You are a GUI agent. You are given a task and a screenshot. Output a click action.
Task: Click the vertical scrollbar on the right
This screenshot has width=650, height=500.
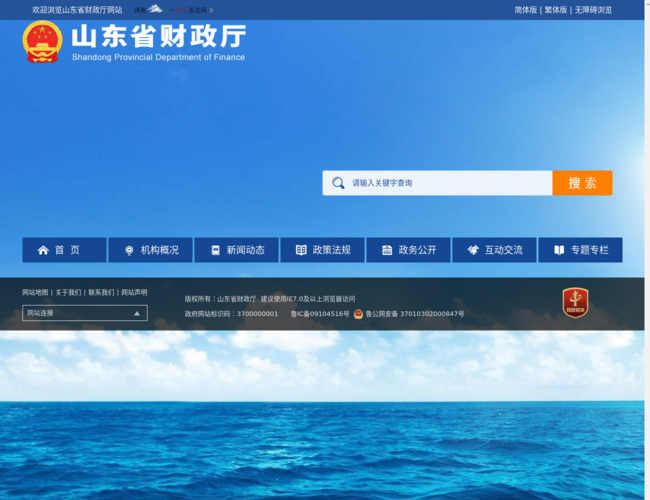(x=647, y=250)
